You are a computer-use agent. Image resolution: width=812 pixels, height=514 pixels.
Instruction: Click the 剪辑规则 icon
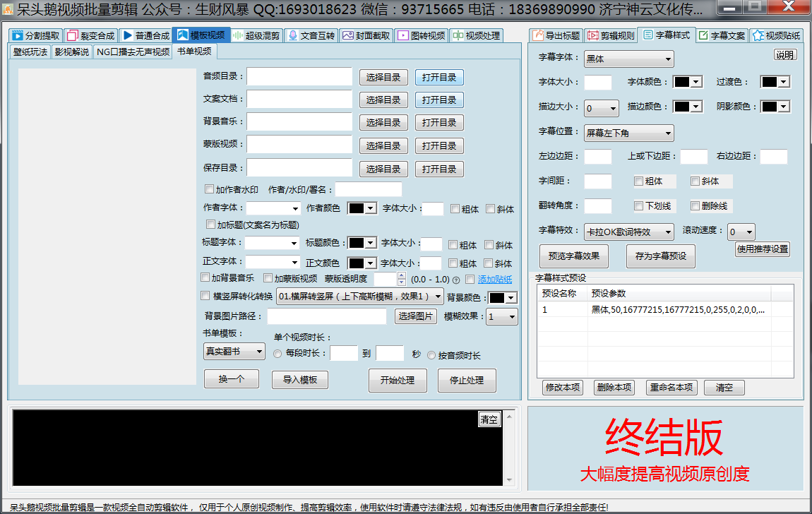pos(593,35)
